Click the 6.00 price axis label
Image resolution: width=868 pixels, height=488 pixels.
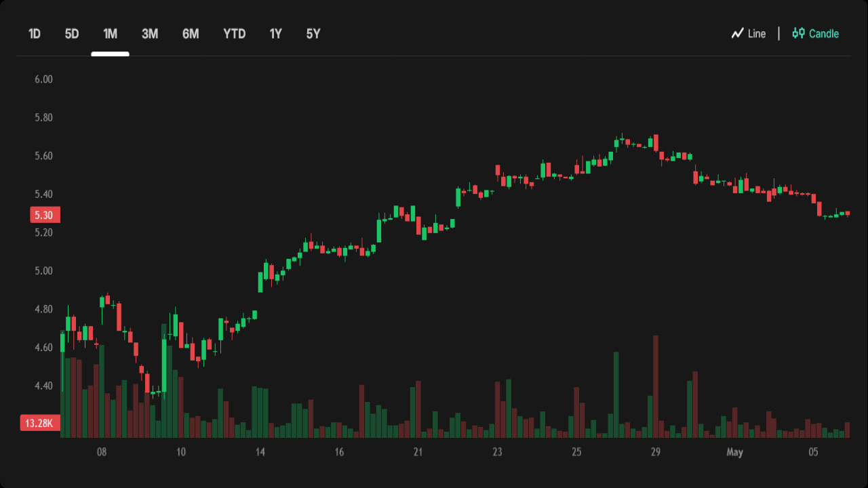[x=43, y=79]
